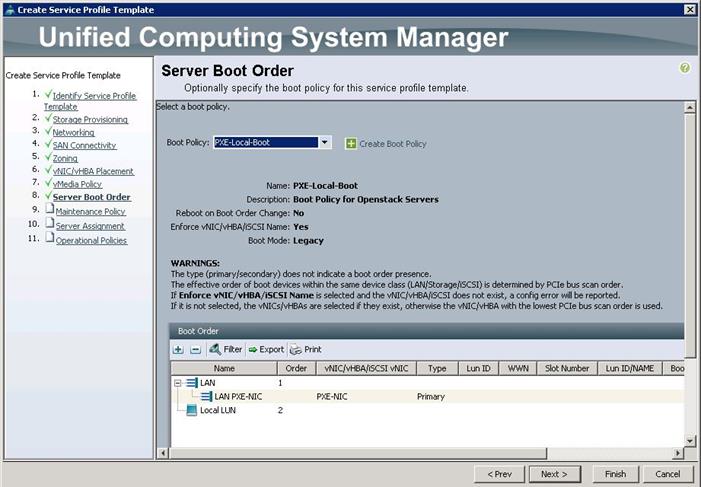Click the page icon next to Server Assignment
Screen dimensions: 701x487
tap(50, 223)
